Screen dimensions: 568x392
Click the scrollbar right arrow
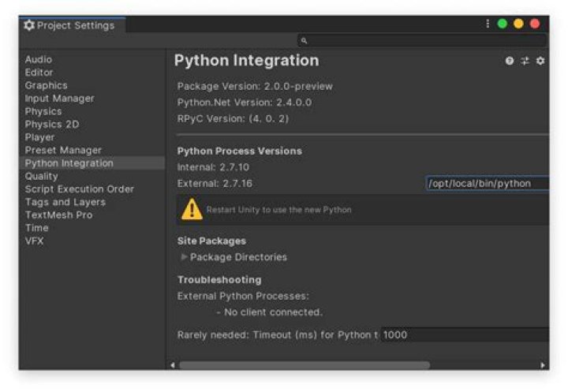coord(543,365)
